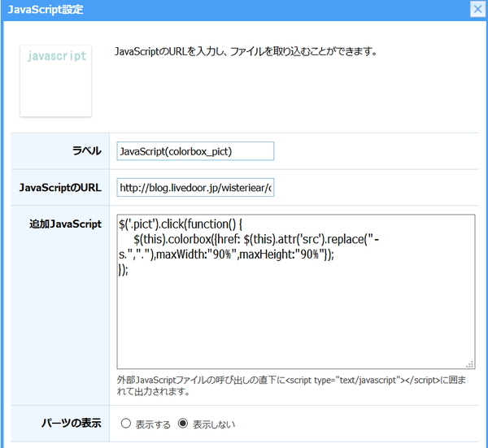Click the description text about JavaScriptのURL
488x448 pixels.
click(246, 51)
